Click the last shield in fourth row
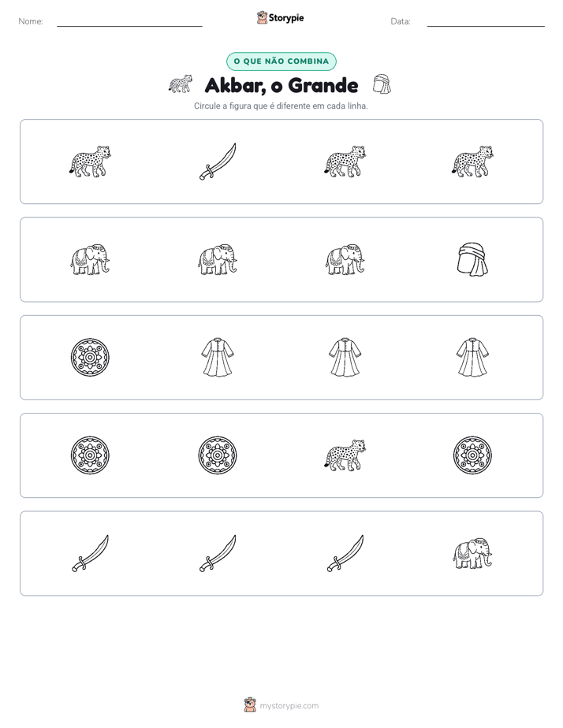 [x=472, y=455]
